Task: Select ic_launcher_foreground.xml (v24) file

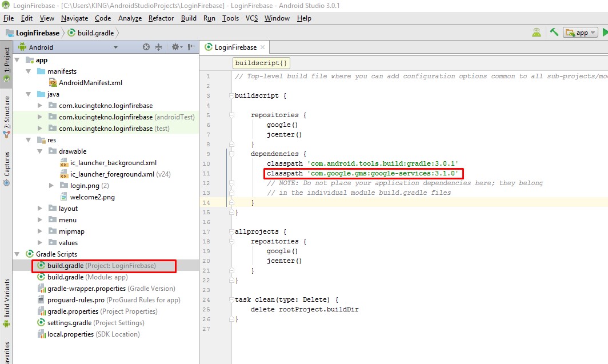Action: [x=115, y=174]
